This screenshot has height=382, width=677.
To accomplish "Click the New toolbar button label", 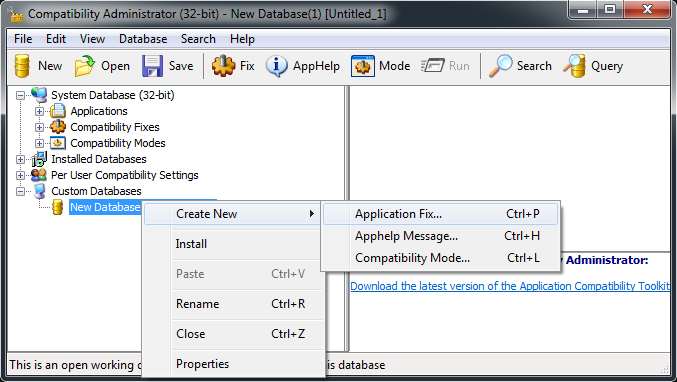I will coord(50,66).
